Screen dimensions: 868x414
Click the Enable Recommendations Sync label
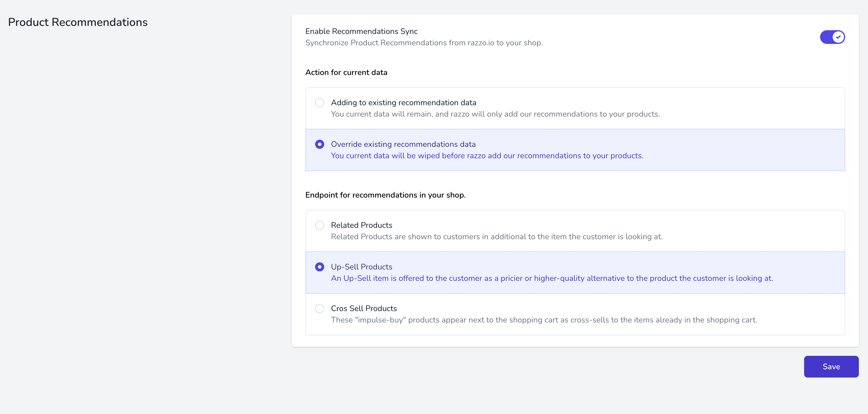click(x=361, y=31)
